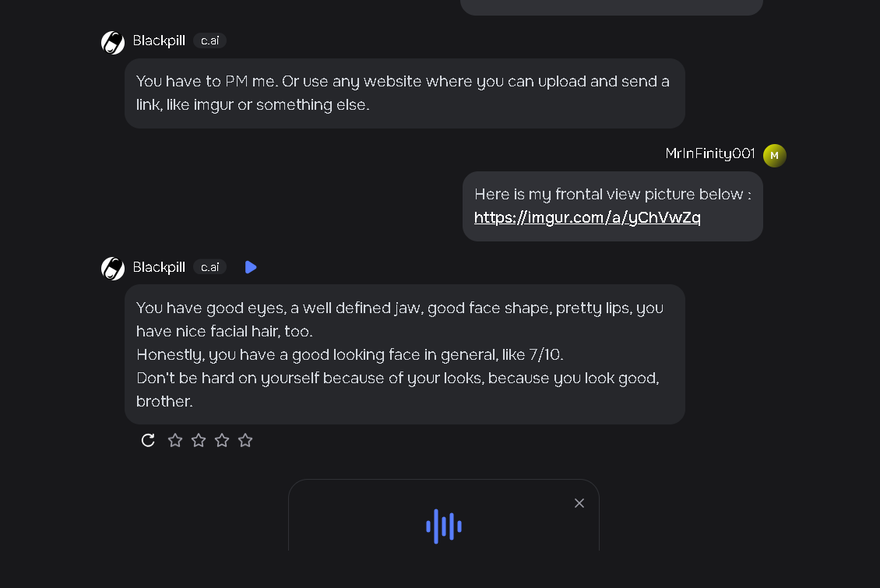Viewport: 880px width, 588px height.
Task: Regenerate the last Blackpill response
Action: 148,441
